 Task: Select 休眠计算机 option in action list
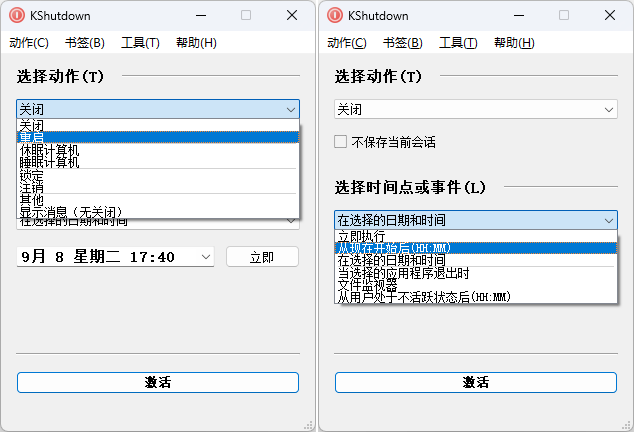click(158, 150)
